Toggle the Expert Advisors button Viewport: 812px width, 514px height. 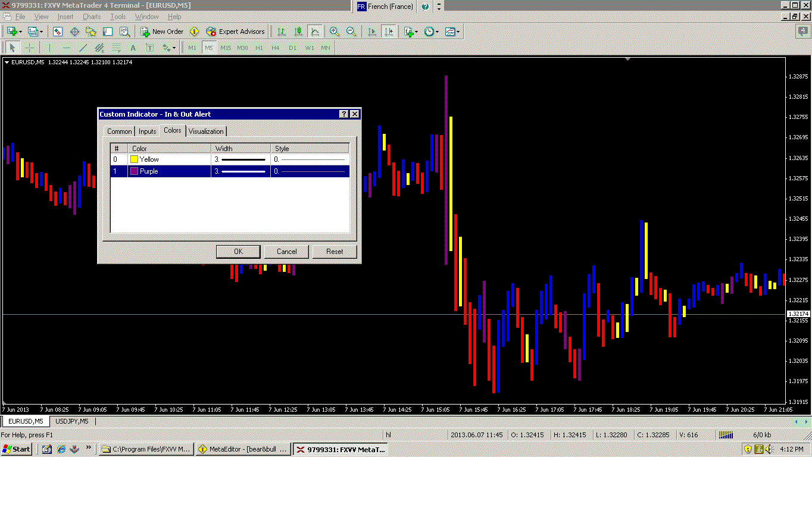click(235, 32)
